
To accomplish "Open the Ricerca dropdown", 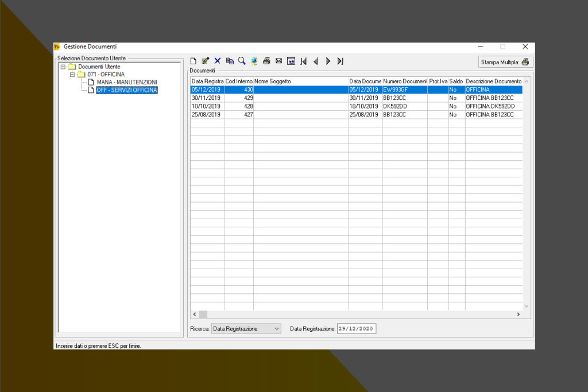I will pyautogui.click(x=246, y=329).
